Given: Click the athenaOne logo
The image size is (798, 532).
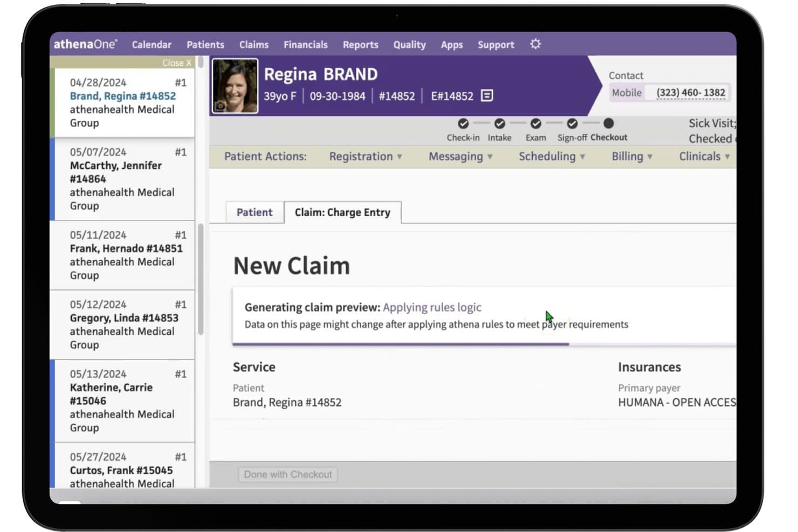Looking at the screenshot, I should point(85,44).
